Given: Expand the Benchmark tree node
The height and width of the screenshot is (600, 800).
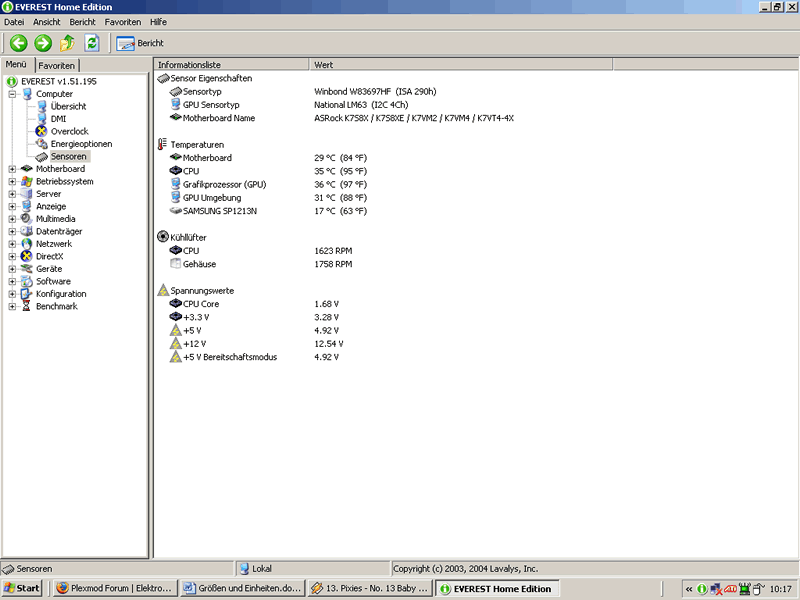Looking at the screenshot, I should (13, 307).
